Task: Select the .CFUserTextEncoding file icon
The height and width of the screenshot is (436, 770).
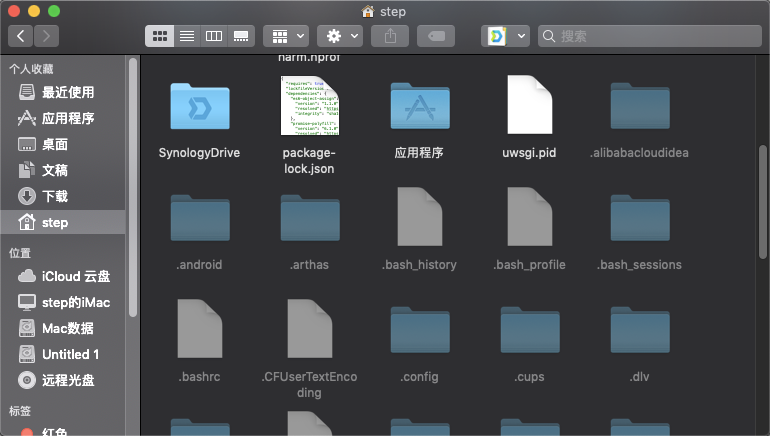Action: click(x=310, y=328)
